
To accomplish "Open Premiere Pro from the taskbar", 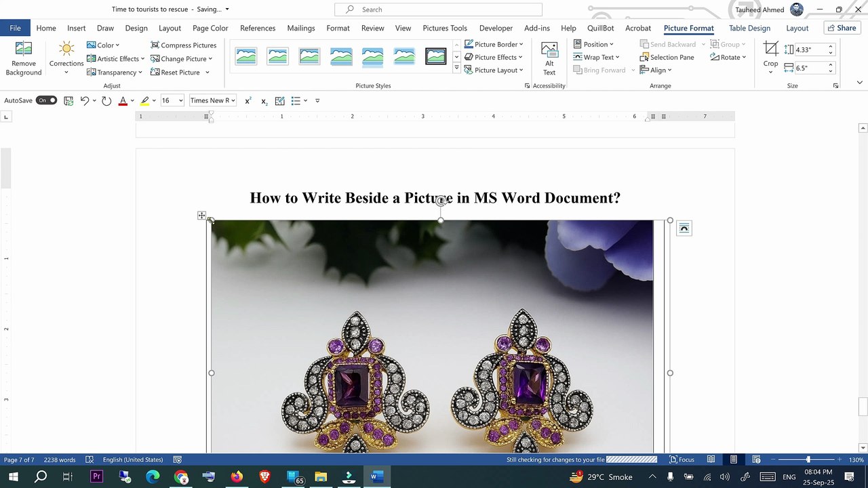I will pos(96,476).
